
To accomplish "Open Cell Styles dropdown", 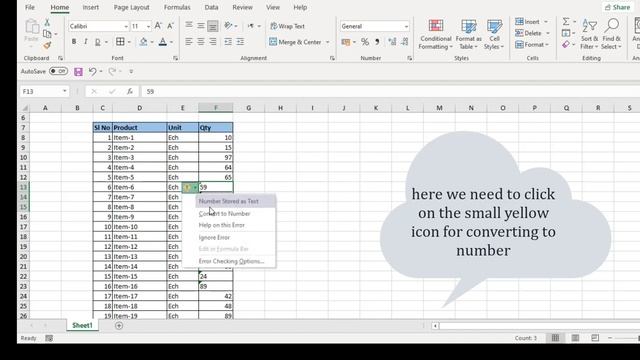I will click(x=494, y=35).
